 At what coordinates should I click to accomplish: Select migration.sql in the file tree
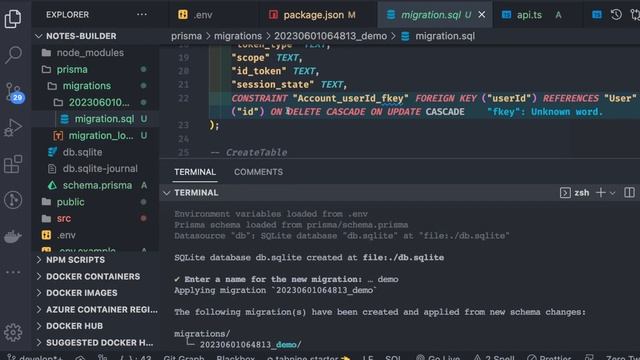click(104, 119)
